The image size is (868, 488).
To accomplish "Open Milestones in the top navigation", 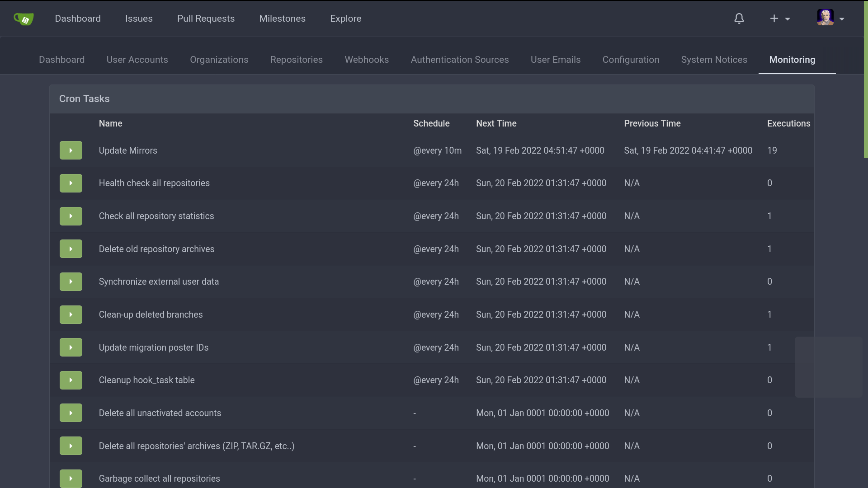I will tap(282, 19).
